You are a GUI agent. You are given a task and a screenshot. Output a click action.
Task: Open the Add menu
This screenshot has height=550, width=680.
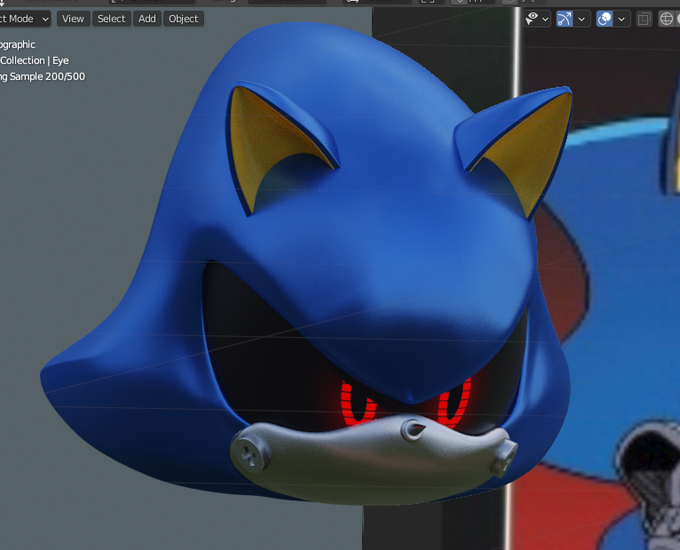tap(147, 19)
